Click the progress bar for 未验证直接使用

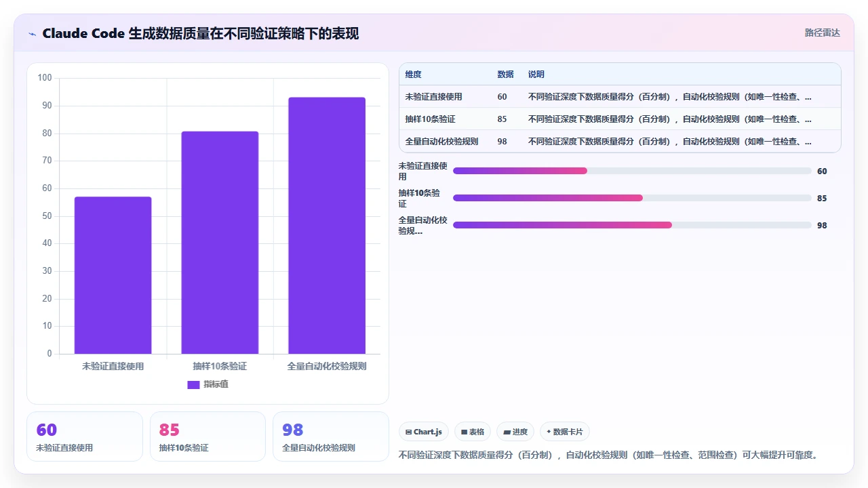click(x=632, y=171)
